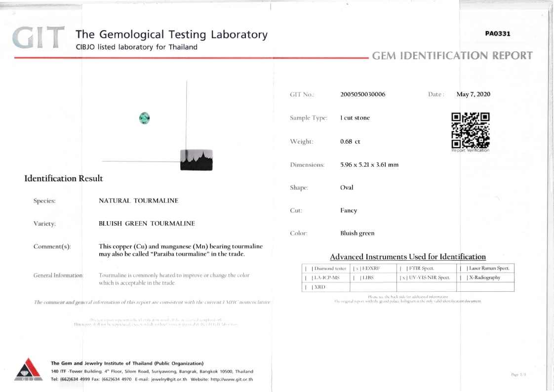Toggle the EDXRF checkbox
The height and width of the screenshot is (392, 554).
coord(356,269)
